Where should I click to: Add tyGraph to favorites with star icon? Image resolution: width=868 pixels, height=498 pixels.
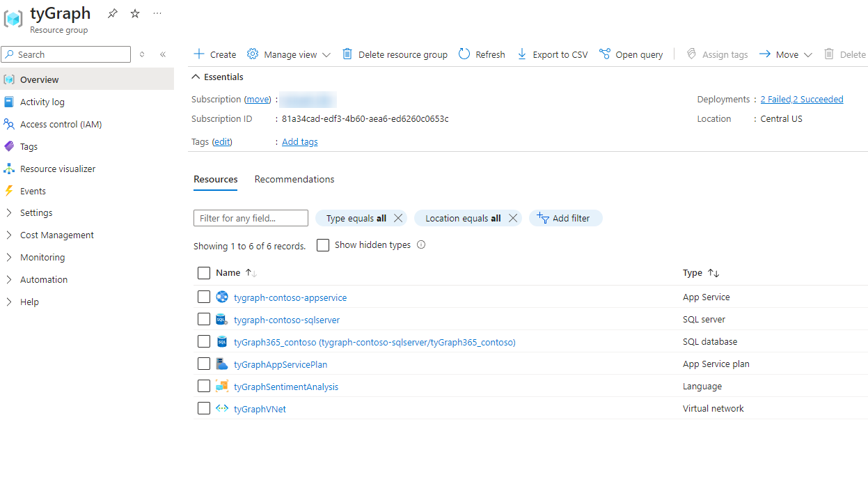(135, 13)
